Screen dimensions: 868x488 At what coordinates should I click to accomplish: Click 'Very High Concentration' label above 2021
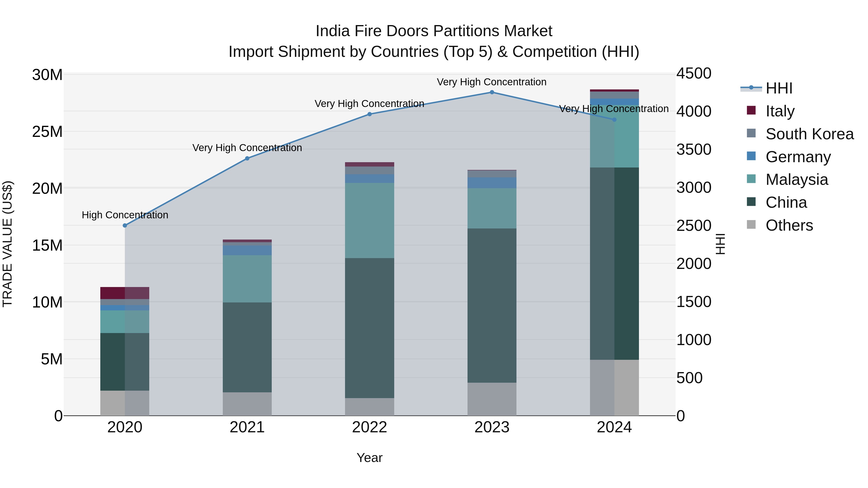click(247, 148)
